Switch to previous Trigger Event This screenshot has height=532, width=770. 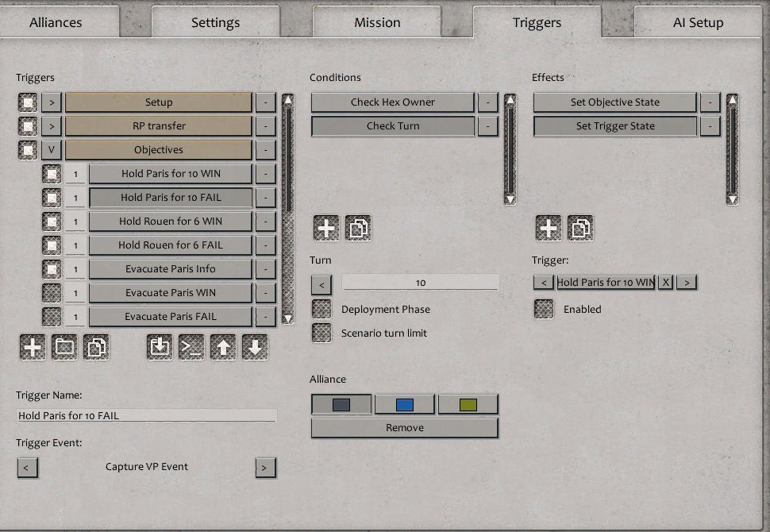27,468
